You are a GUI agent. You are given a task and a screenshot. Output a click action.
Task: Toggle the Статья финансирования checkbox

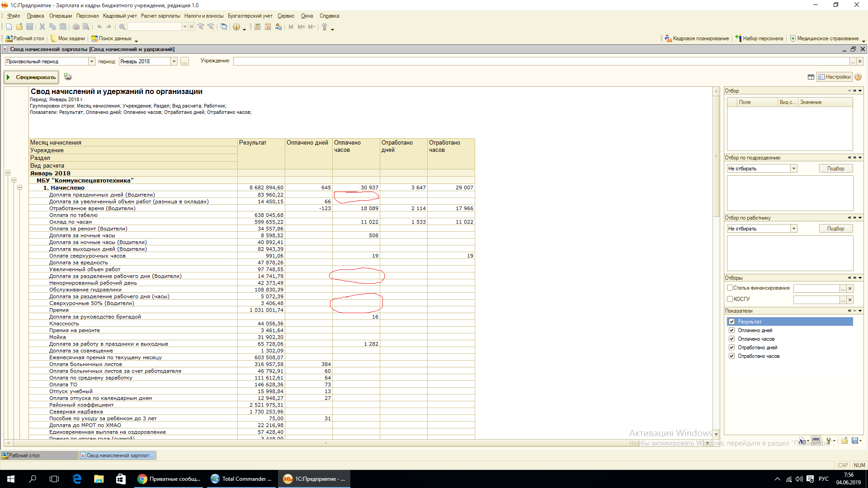point(730,288)
